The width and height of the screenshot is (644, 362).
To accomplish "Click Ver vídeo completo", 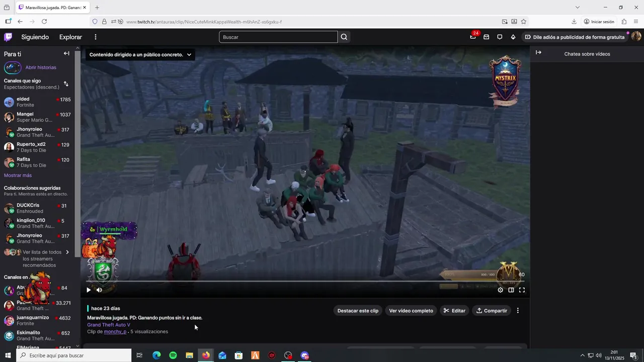I will [411, 311].
